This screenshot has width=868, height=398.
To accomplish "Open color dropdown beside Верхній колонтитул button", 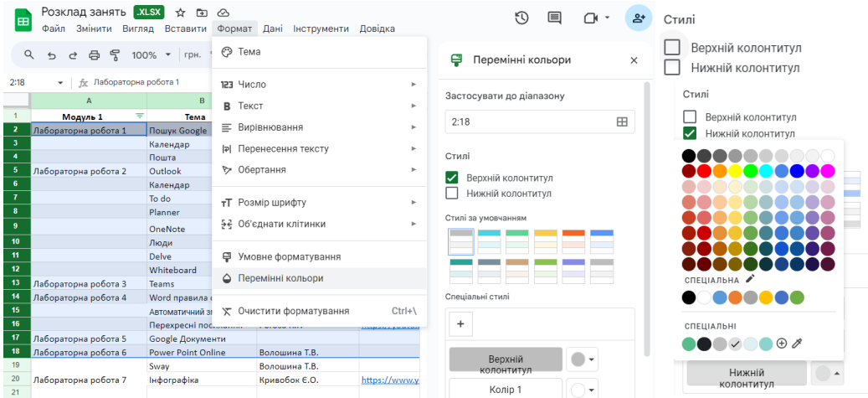I will [x=582, y=359].
